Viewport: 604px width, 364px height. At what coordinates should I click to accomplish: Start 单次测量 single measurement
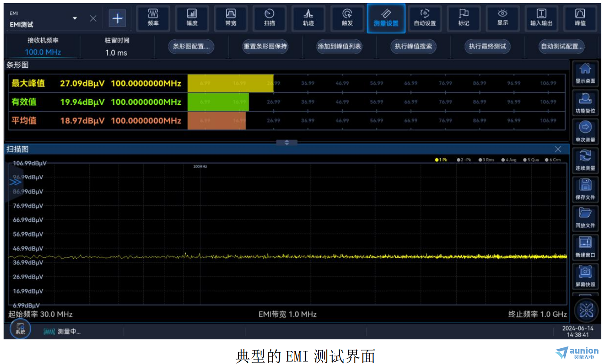[x=585, y=132]
